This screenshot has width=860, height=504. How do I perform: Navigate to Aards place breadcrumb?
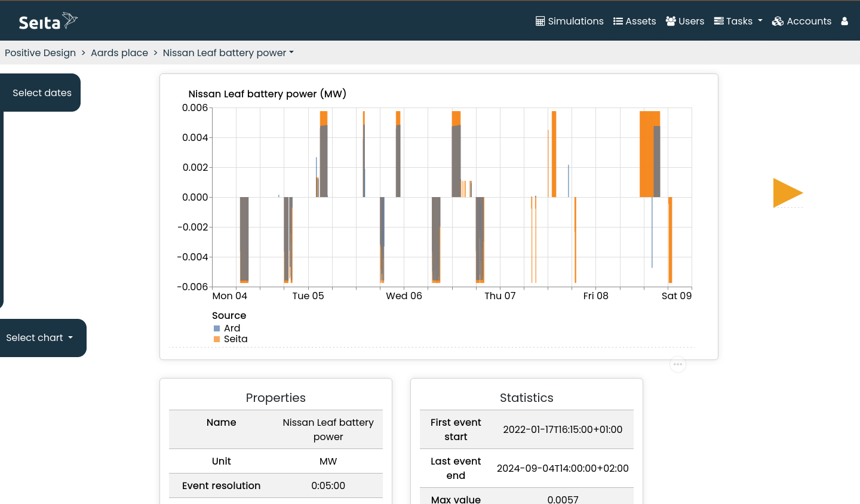point(119,53)
